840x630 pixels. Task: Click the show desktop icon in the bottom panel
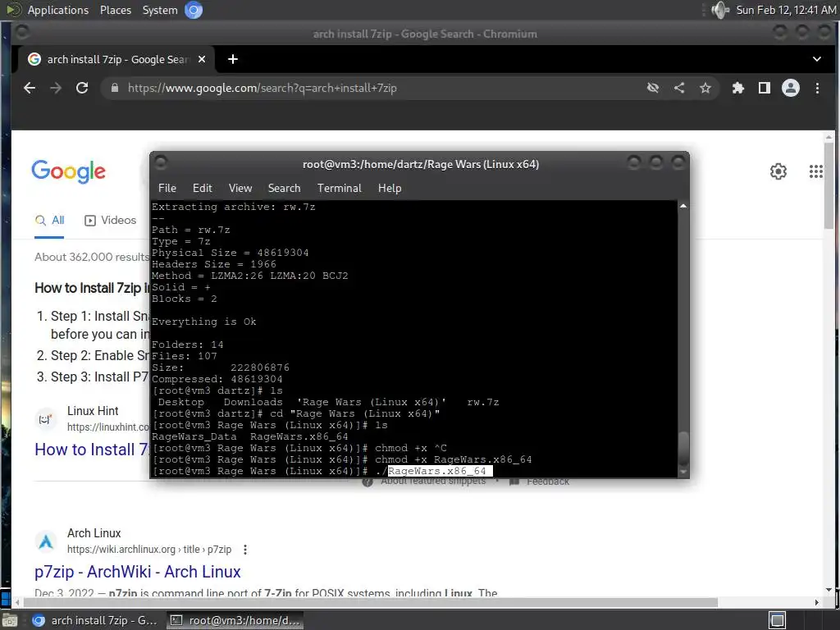pyautogui.click(x=10, y=620)
